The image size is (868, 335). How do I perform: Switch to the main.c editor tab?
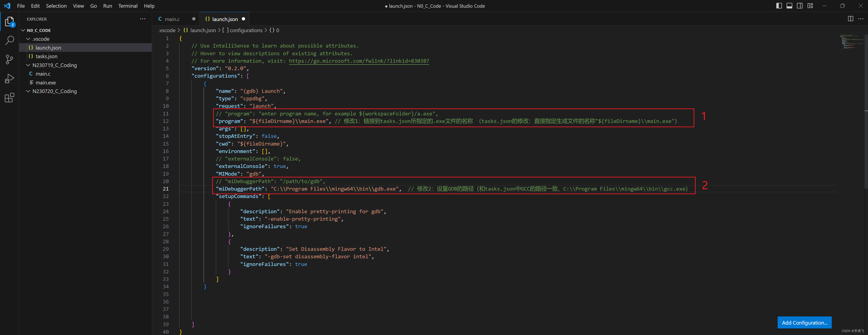[172, 19]
